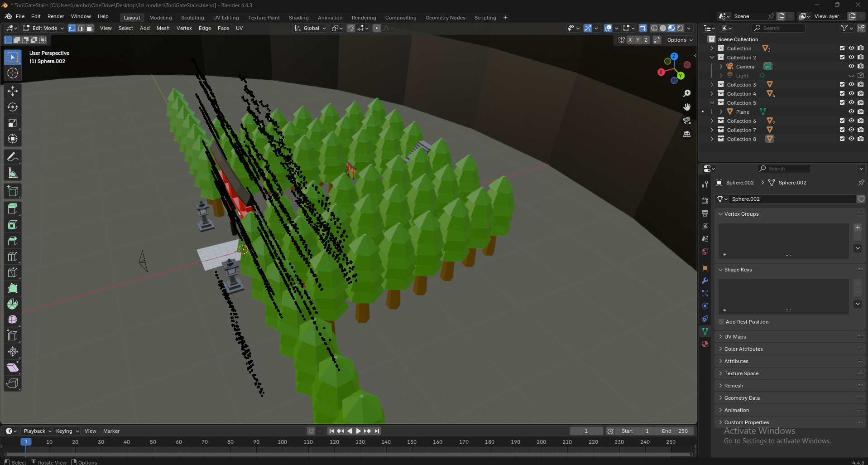This screenshot has height=465, width=868.
Task: Switch to face select mode
Action: [90, 28]
